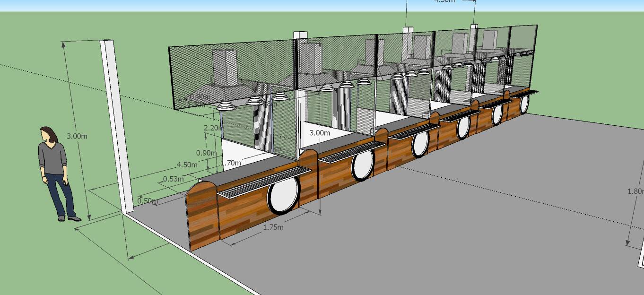
Task: Select the tall white post on left
Action: tap(115, 128)
